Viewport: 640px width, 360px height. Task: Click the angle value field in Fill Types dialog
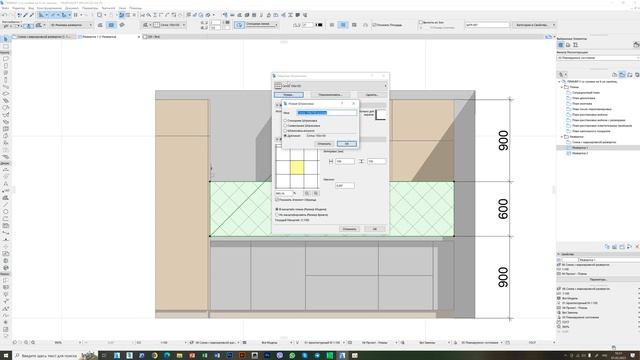pyautogui.click(x=344, y=186)
